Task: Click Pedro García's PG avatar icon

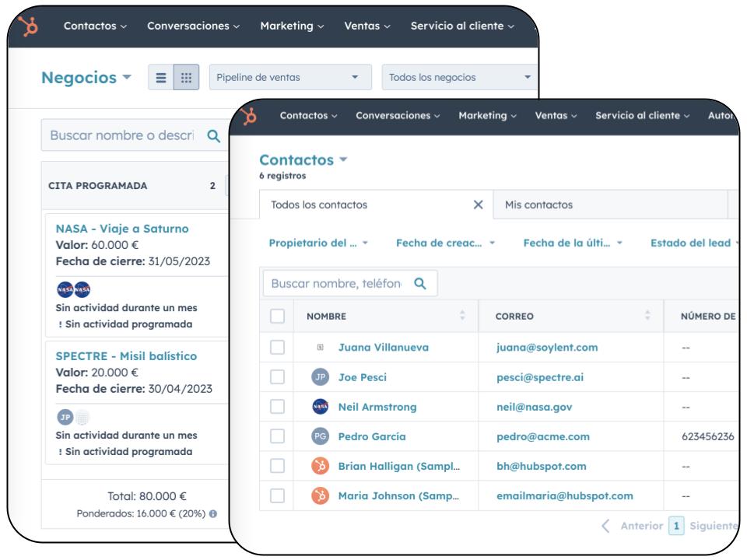Action: [321, 436]
